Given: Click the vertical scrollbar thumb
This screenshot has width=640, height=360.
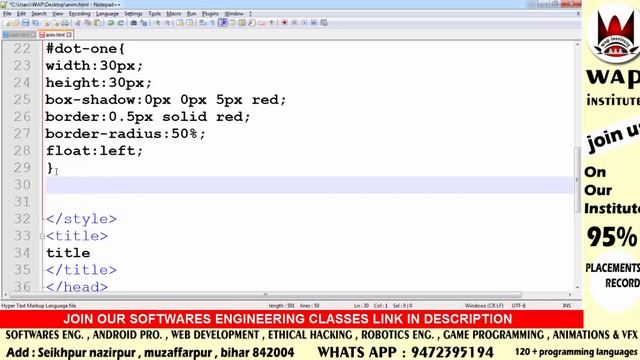Looking at the screenshot, I should point(577,180).
